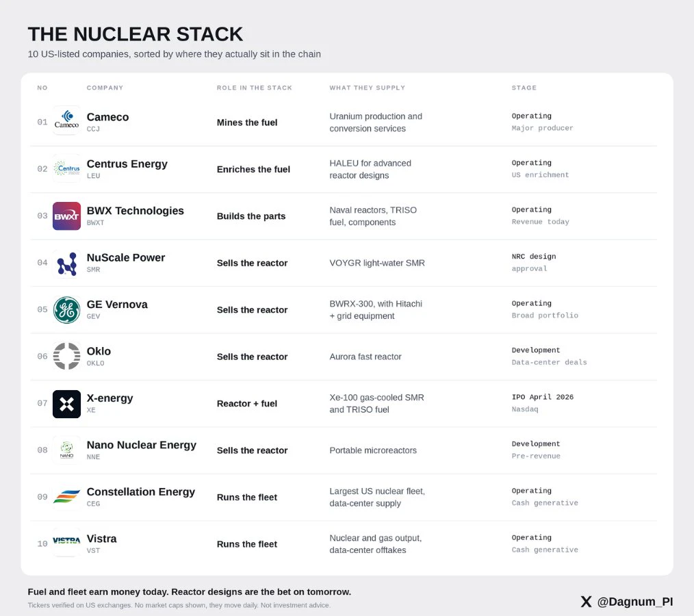Select the BWX Technologies company name
This screenshot has height=616, width=694.
click(135, 211)
